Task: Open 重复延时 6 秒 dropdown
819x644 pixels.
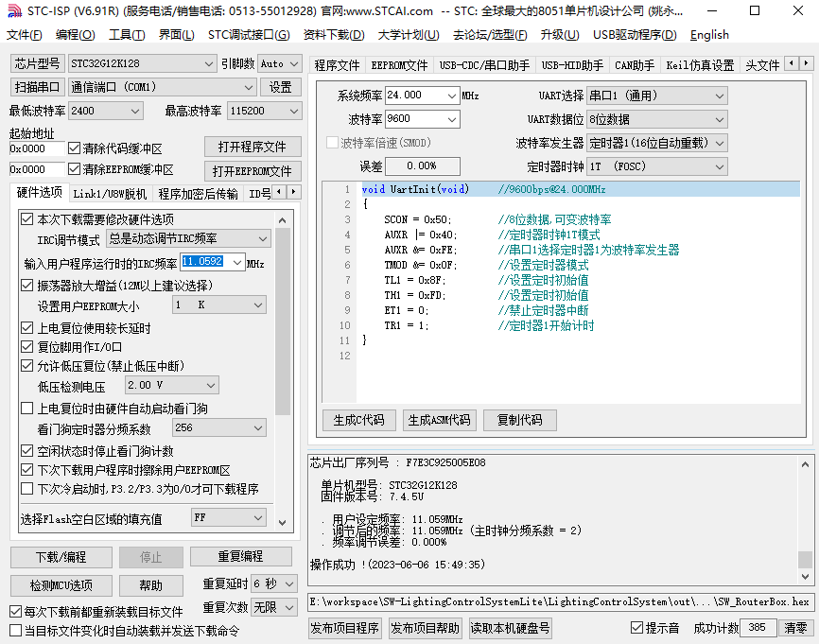Action: 274,583
